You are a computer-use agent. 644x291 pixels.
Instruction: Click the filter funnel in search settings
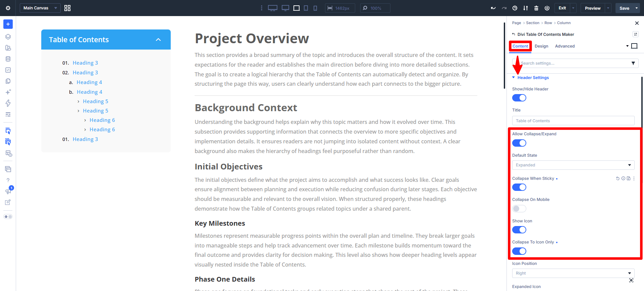(633, 63)
